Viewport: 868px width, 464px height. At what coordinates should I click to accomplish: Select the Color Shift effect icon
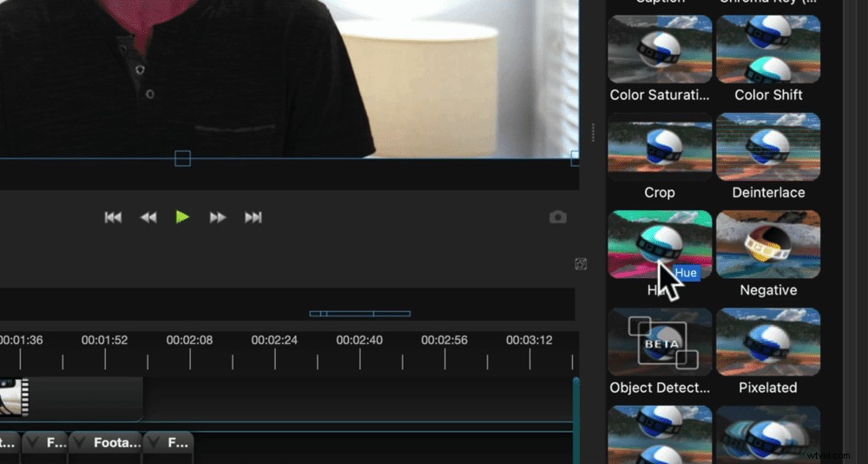768,50
